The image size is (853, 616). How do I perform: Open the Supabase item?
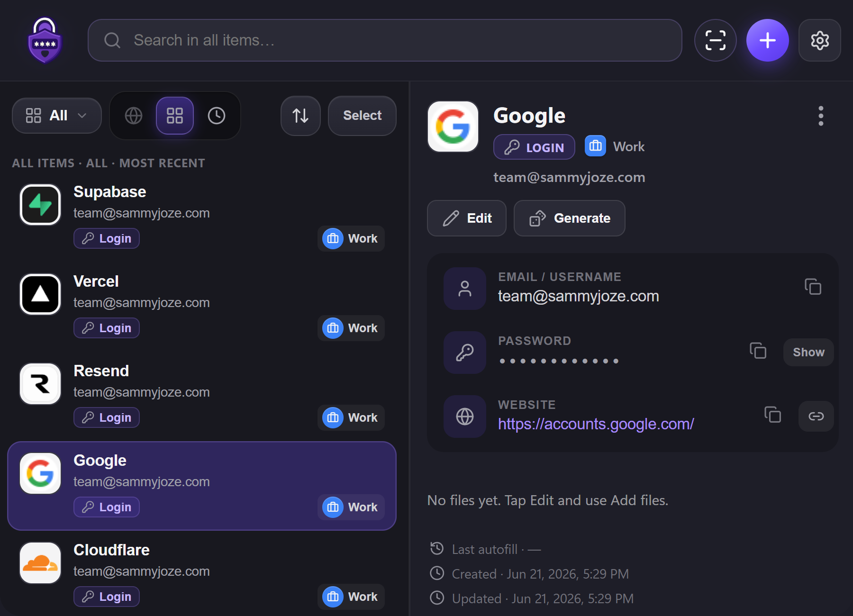tap(202, 217)
